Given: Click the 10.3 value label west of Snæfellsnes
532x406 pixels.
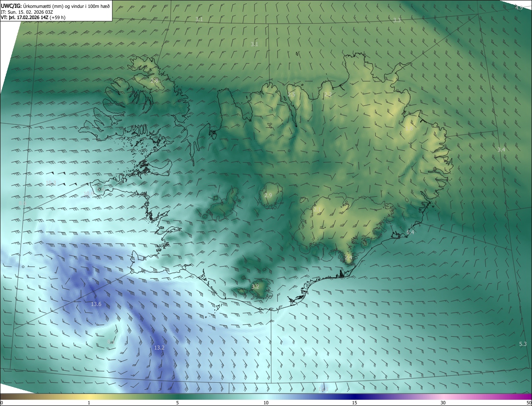Looking at the screenshot, I should tap(51, 183).
